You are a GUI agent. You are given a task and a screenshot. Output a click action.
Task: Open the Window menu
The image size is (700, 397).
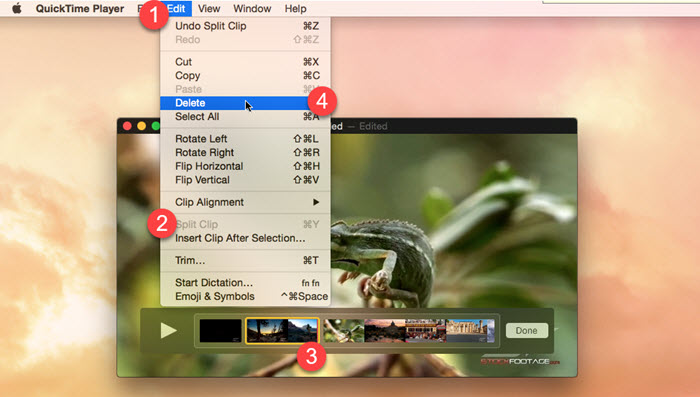(x=252, y=8)
